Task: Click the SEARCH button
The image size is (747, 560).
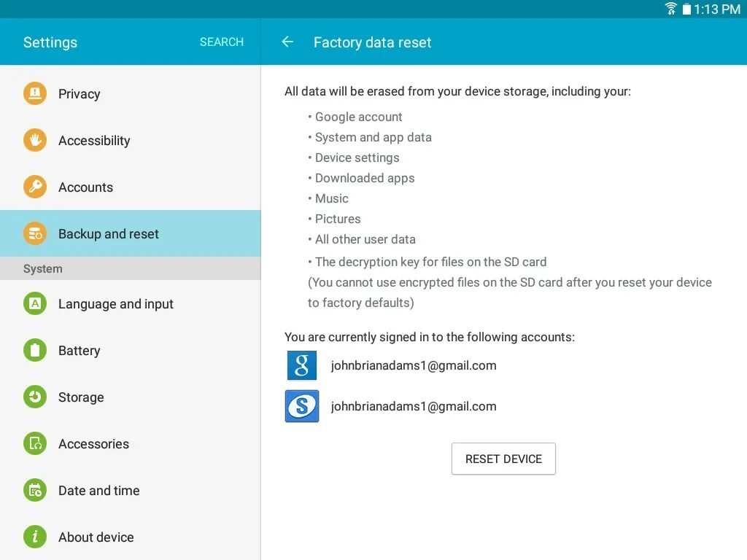Action: pyautogui.click(x=222, y=42)
